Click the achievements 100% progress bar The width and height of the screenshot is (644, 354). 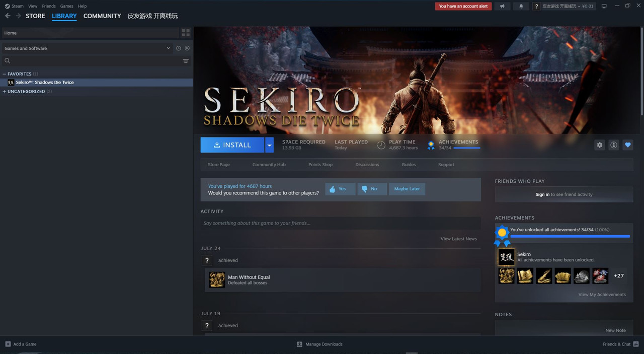(x=570, y=236)
